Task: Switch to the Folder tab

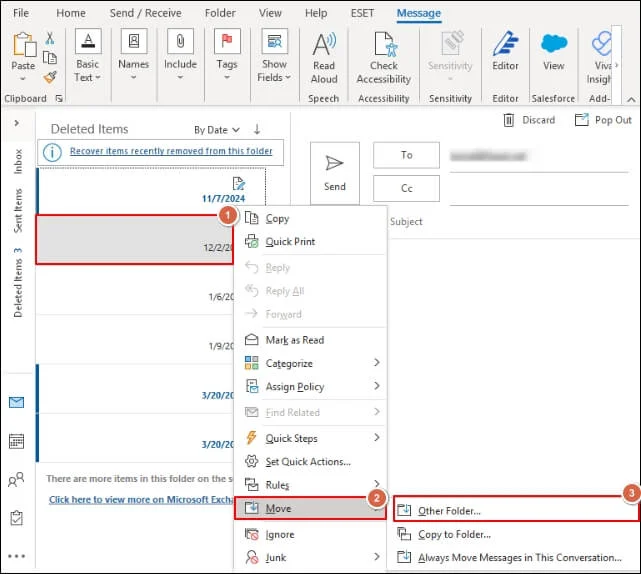Action: click(220, 13)
